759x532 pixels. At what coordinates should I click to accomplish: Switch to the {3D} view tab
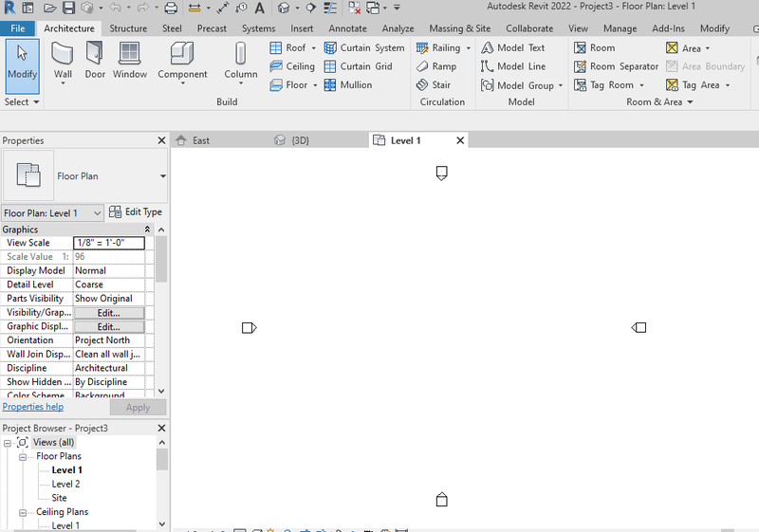pyautogui.click(x=300, y=140)
